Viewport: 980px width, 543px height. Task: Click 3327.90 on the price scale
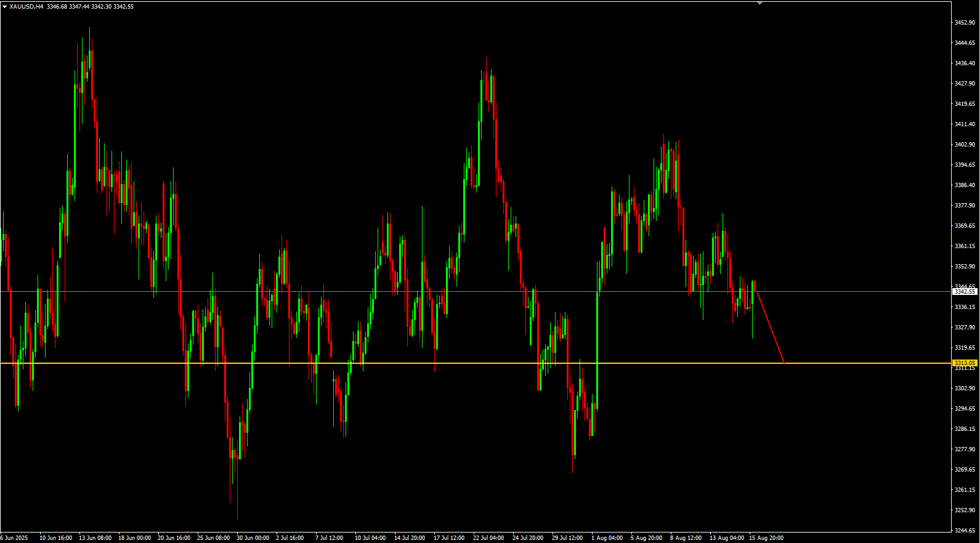click(965, 328)
